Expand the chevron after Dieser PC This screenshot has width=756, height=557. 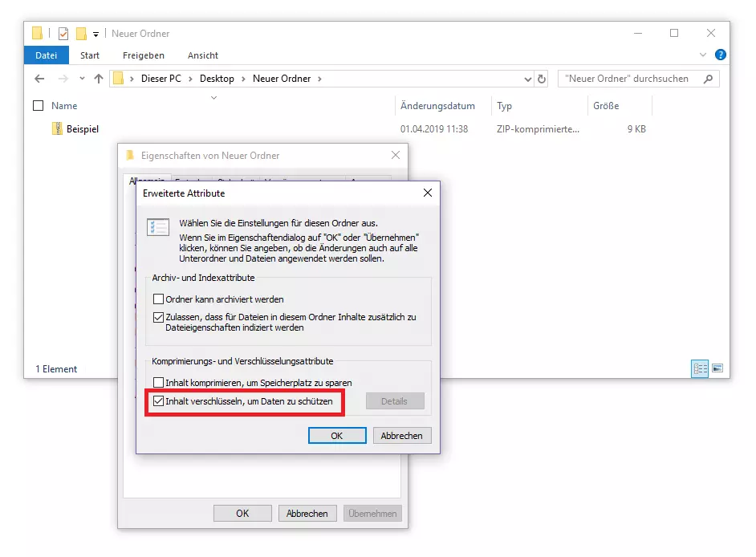pyautogui.click(x=190, y=79)
